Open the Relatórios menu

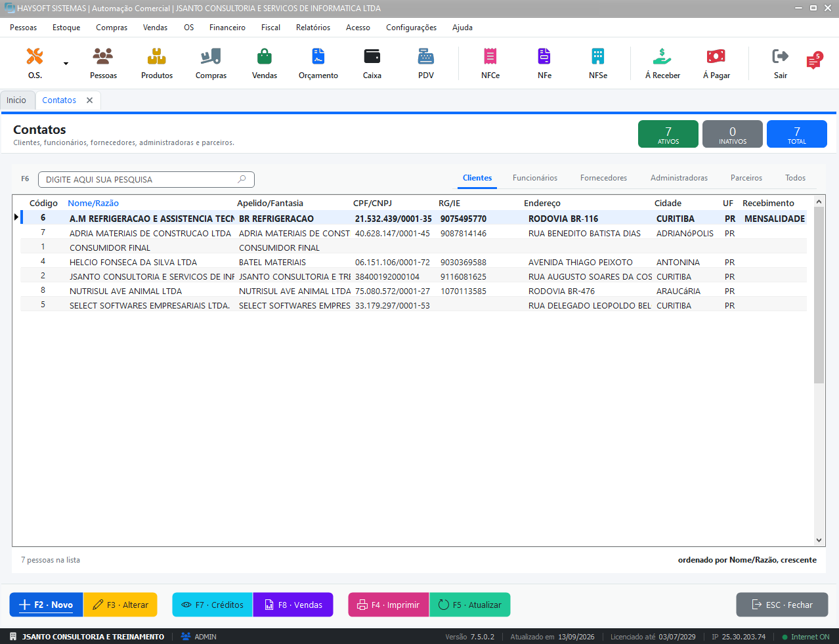(x=313, y=28)
